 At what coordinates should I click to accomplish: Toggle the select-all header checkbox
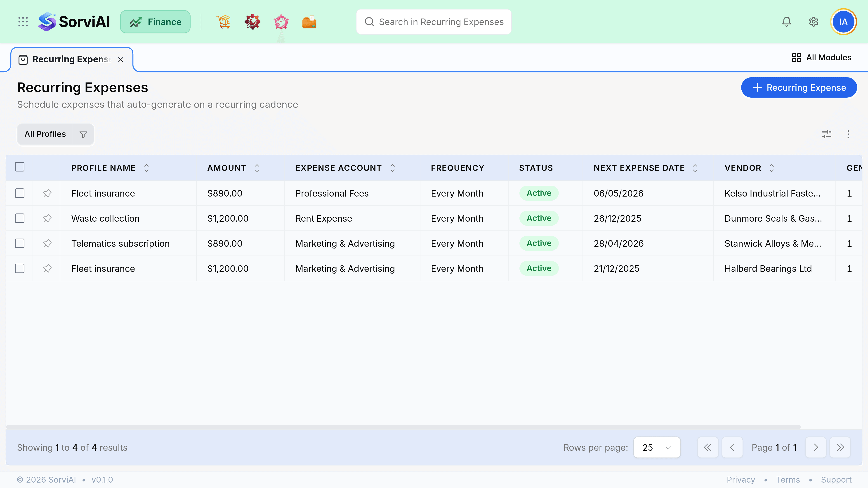(x=20, y=167)
